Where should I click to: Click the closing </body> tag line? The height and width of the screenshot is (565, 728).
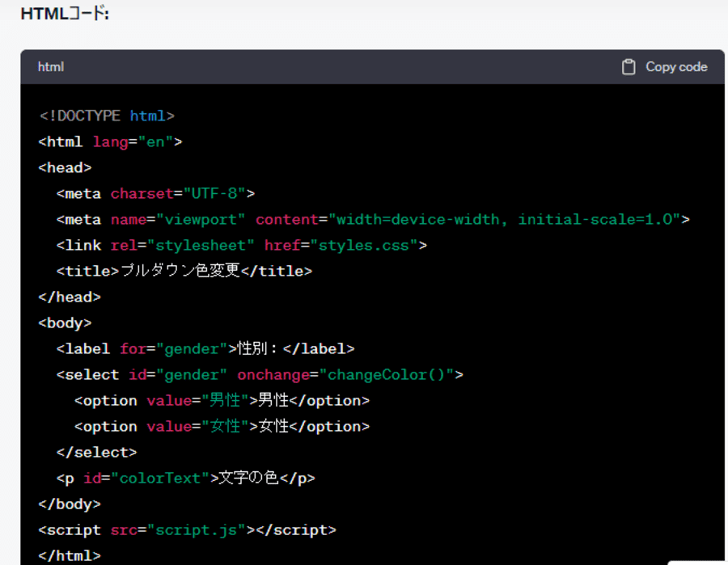[x=70, y=504]
